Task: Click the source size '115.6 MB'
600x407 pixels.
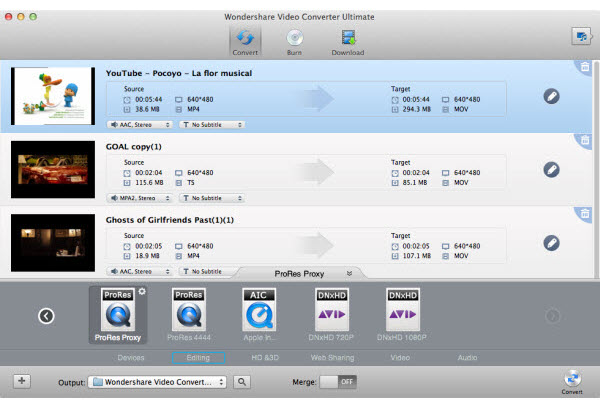Action: [149, 183]
